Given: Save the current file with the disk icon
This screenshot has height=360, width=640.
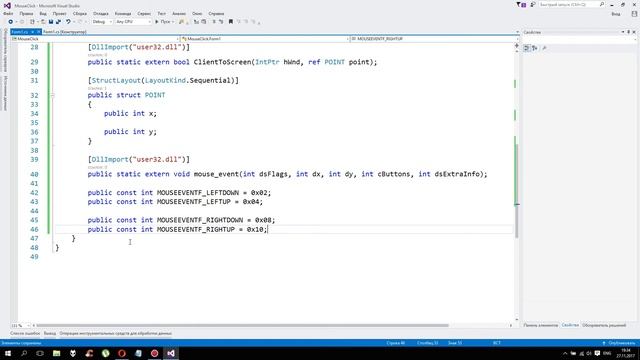Looking at the screenshot, I should click(x=51, y=22).
